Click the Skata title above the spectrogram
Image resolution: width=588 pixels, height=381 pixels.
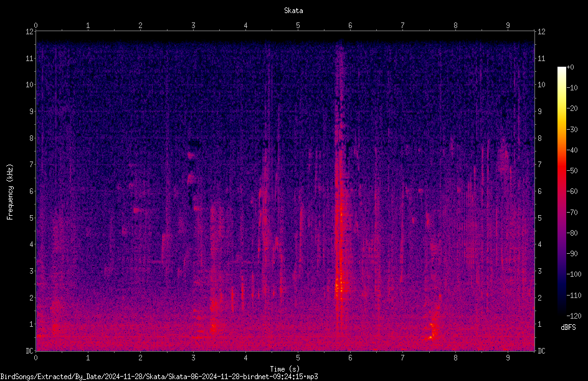pos(293,11)
